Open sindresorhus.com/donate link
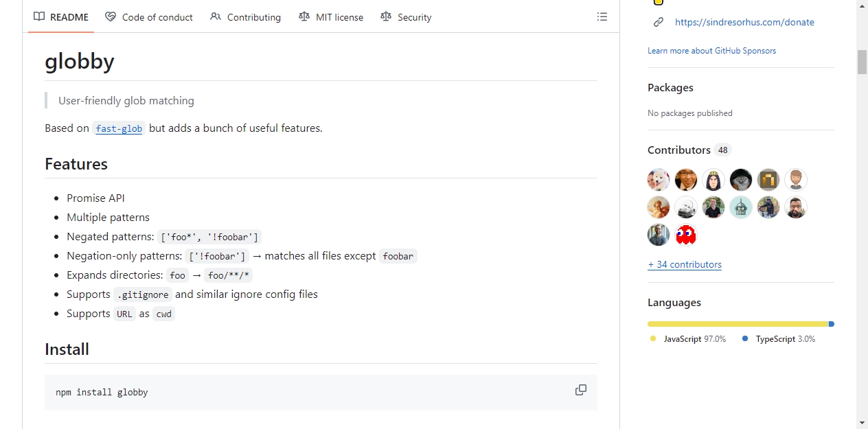868x429 pixels. pos(744,22)
